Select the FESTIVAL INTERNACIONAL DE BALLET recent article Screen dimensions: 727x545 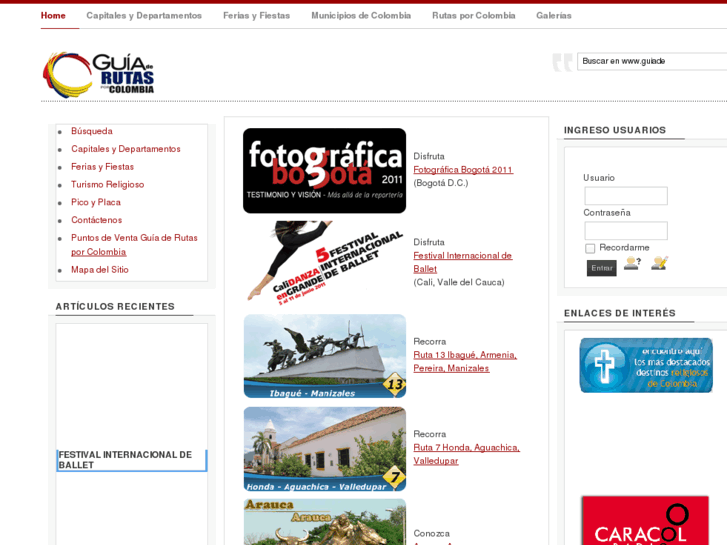coord(132,460)
